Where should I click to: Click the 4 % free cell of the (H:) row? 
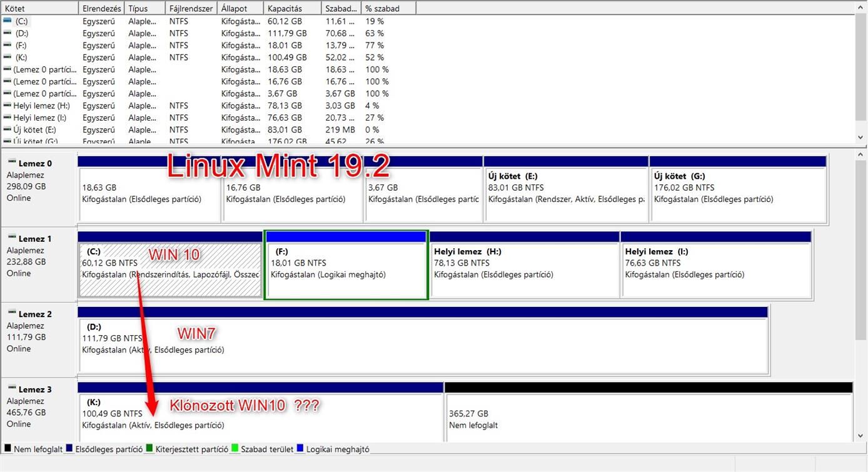373,106
